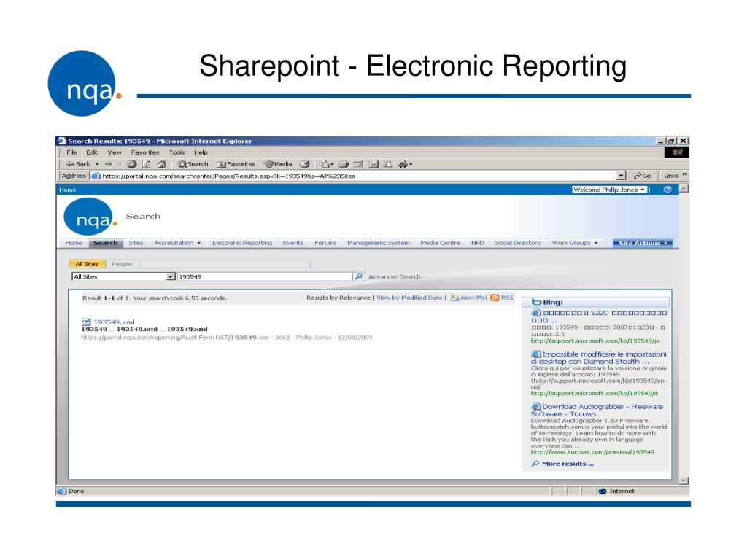The image size is (747, 560).
Task: Expand the Links toolbar chevron
Action: pos(685,175)
